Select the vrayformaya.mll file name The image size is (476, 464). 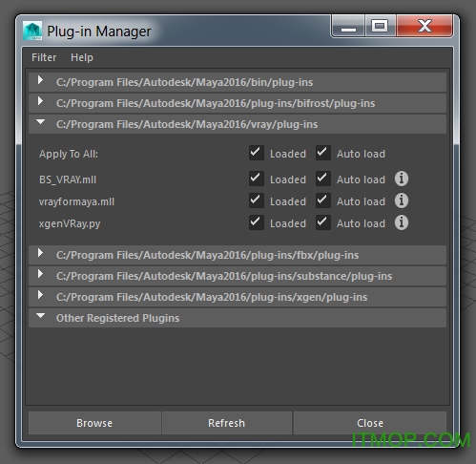pyautogui.click(x=76, y=201)
